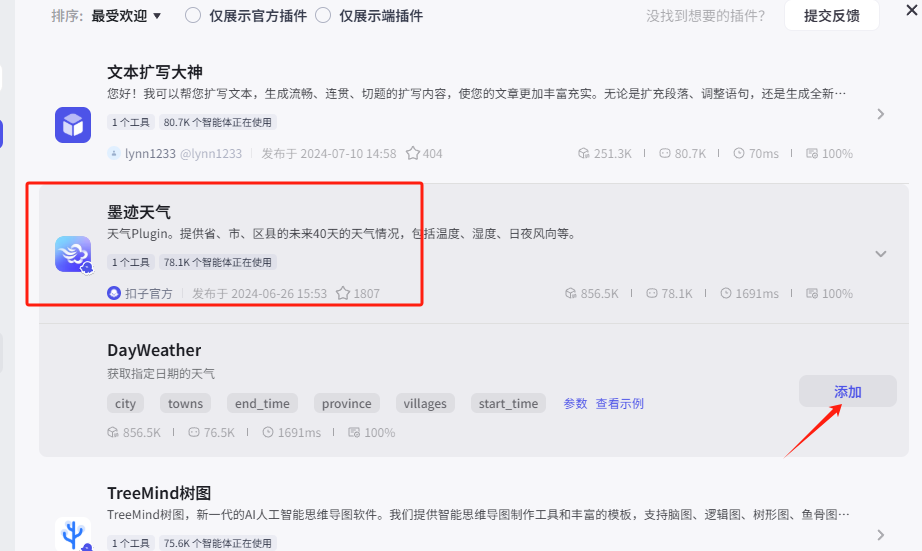Expand the TreeMind树图 plugin row chevron
Image resolution: width=922 pixels, height=551 pixels.
click(880, 535)
